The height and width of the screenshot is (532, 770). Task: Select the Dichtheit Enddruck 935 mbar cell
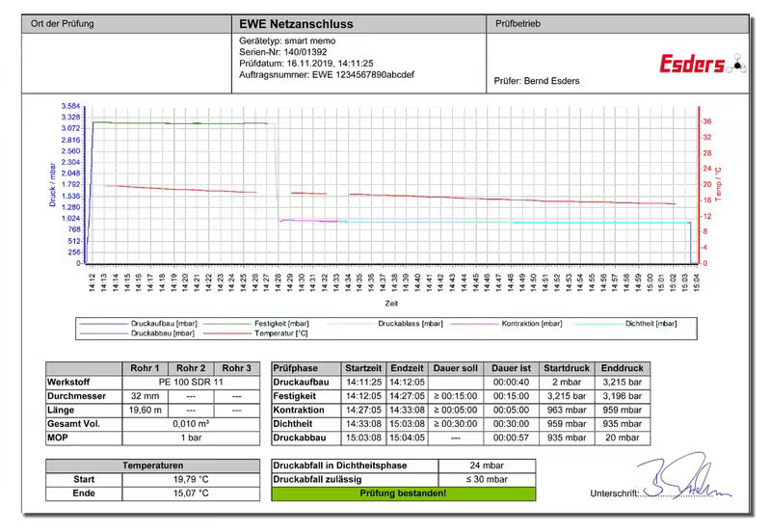click(x=623, y=424)
